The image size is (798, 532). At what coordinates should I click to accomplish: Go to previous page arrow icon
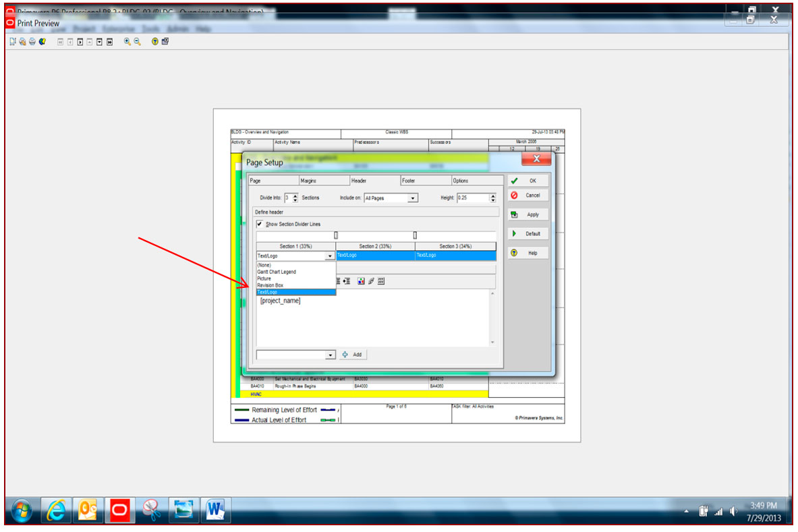[x=70, y=42]
